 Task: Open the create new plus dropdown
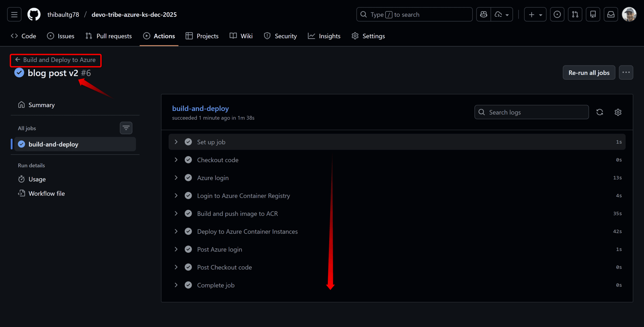(535, 15)
